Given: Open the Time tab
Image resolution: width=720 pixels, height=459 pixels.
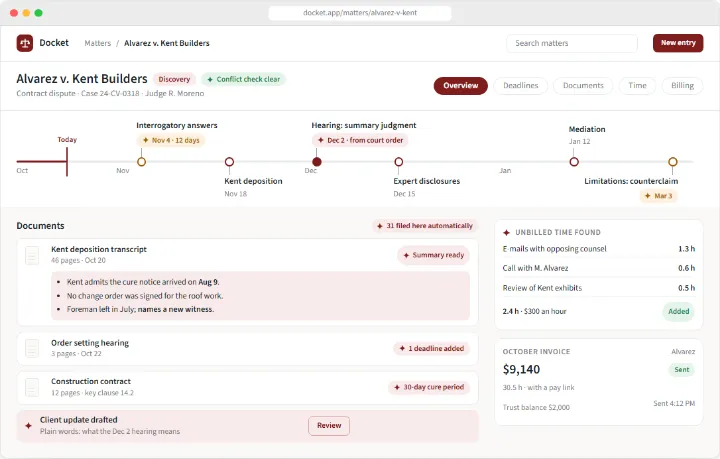Looking at the screenshot, I should [637, 86].
